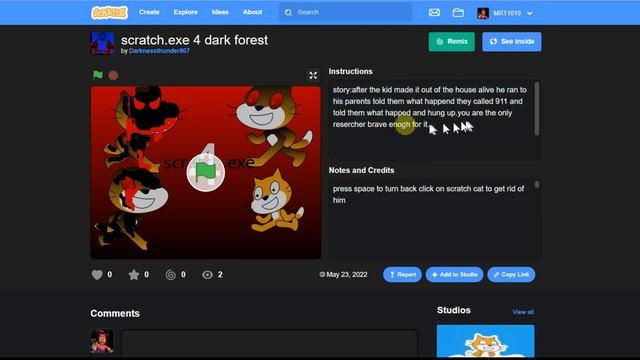The image size is (640, 360).
Task: Enter full screen mode for the player
Action: tap(313, 75)
